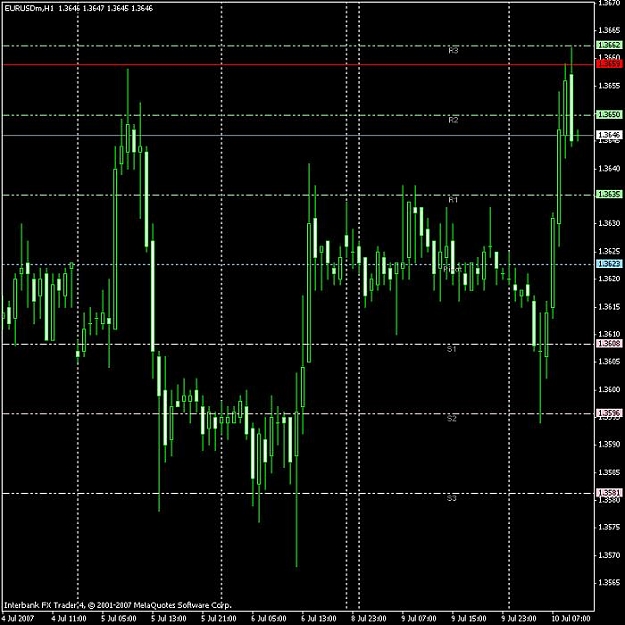Screen dimensions: 625x625
Task: Click the 6 Jul 05:00 time label
Action: (269, 619)
